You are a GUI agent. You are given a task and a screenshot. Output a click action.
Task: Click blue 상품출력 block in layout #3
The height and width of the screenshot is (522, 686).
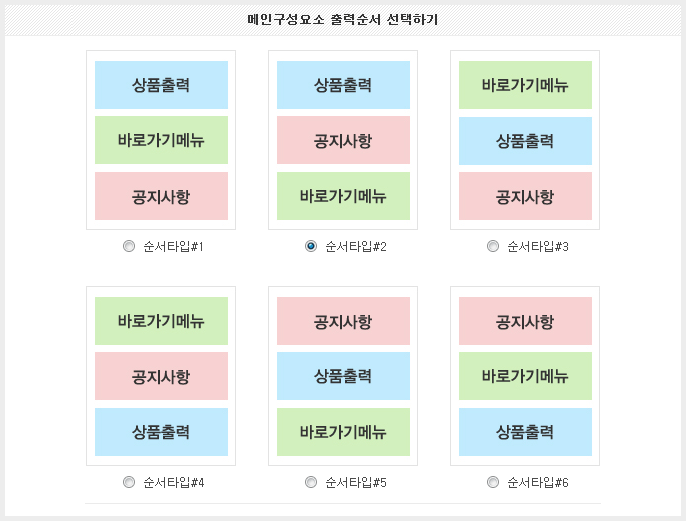pos(525,141)
